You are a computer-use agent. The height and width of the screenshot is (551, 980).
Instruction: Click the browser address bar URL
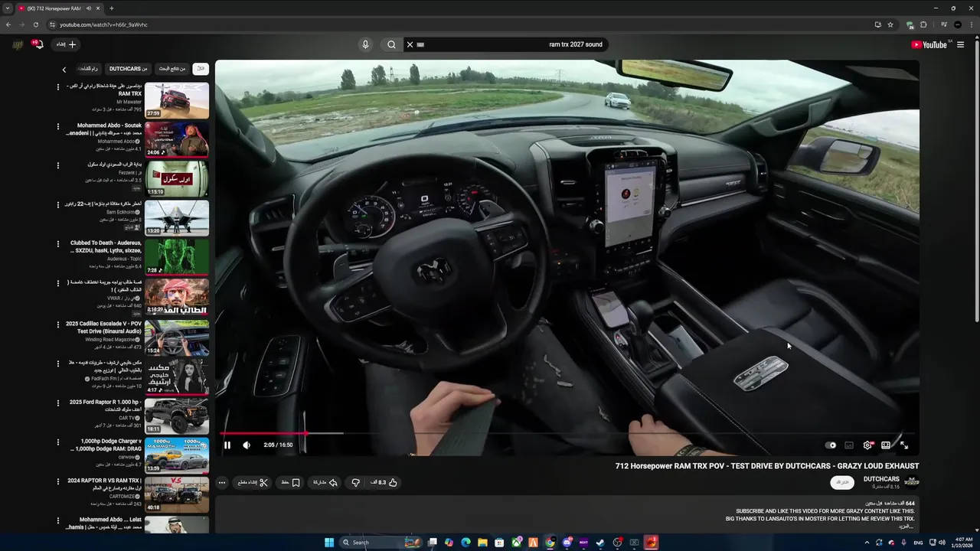point(104,24)
